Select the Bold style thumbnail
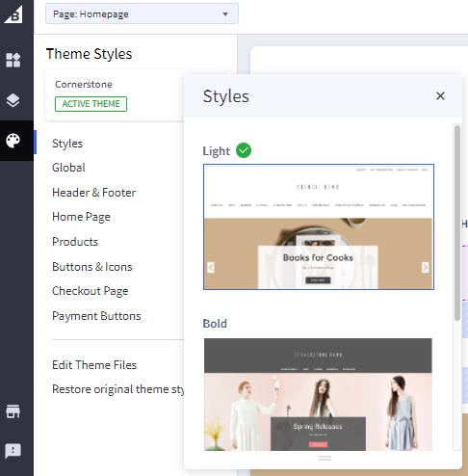The height and width of the screenshot is (476, 468). (x=318, y=394)
